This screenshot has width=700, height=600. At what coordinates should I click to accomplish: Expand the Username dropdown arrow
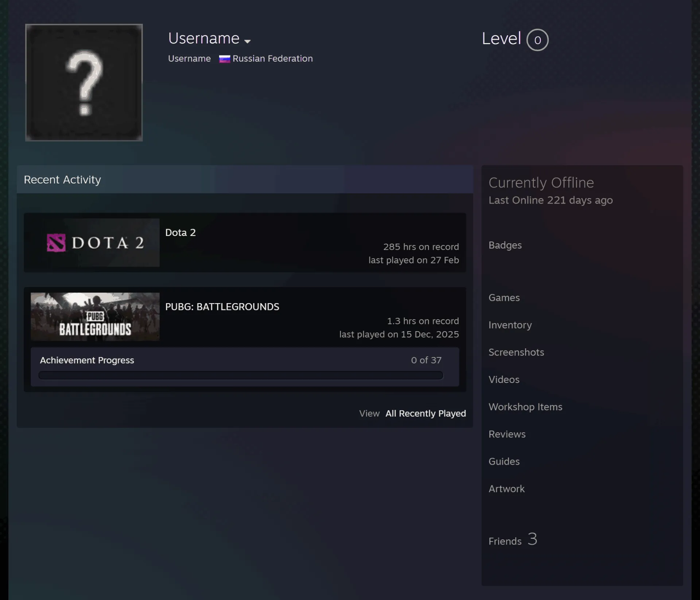pyautogui.click(x=248, y=41)
